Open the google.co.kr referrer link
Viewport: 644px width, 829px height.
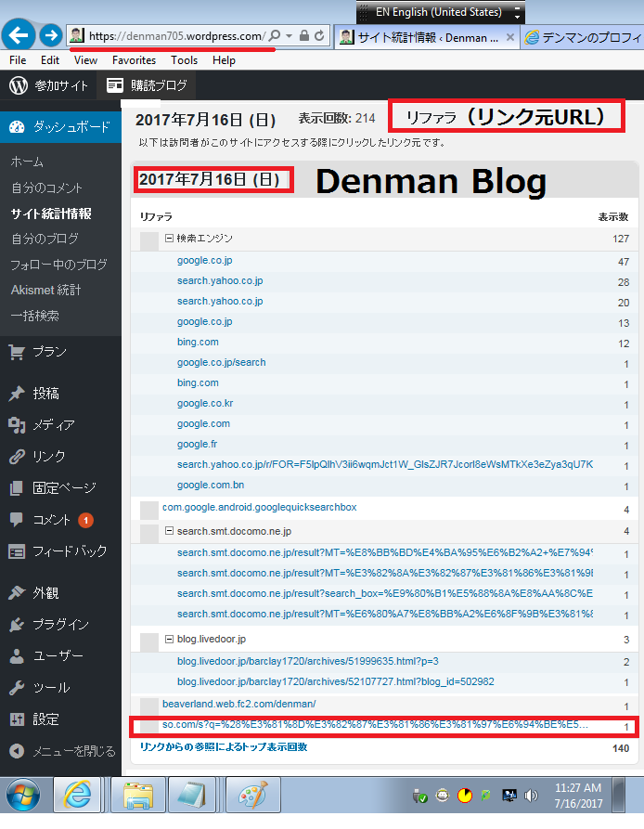coord(205,404)
